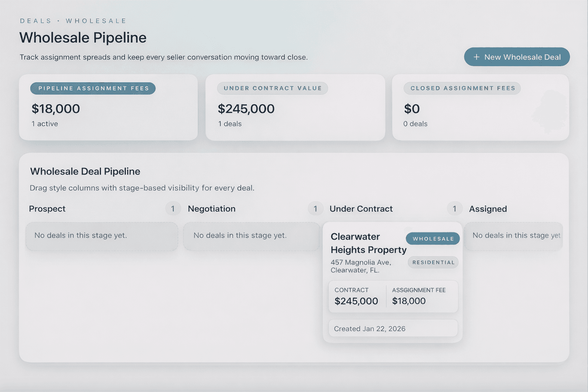588x392 pixels.
Task: Click the Negotiation stage count badge
Action: tap(315, 209)
